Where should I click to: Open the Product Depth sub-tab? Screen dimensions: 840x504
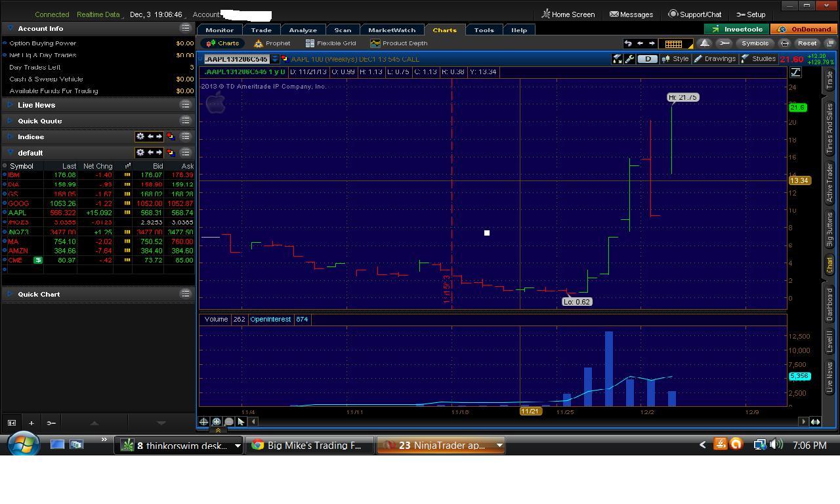pos(399,43)
